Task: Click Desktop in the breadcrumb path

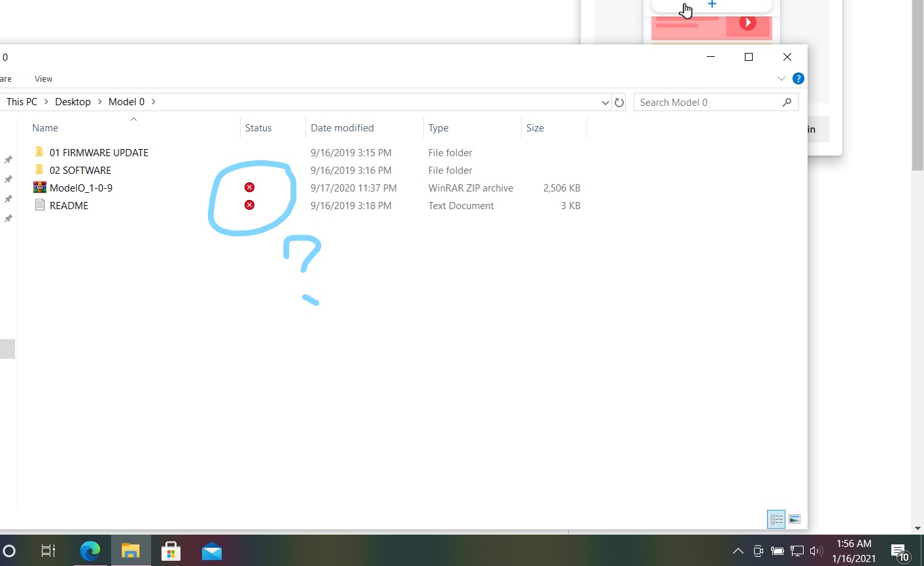Action: 73,102
